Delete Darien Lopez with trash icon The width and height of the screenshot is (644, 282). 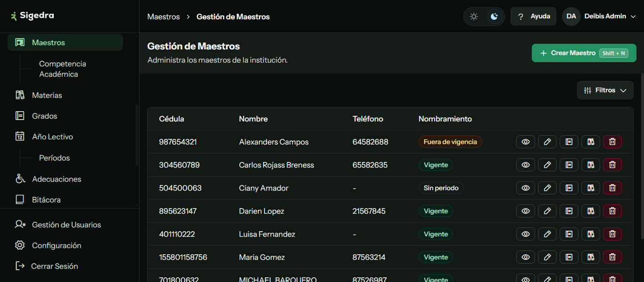[x=612, y=211]
